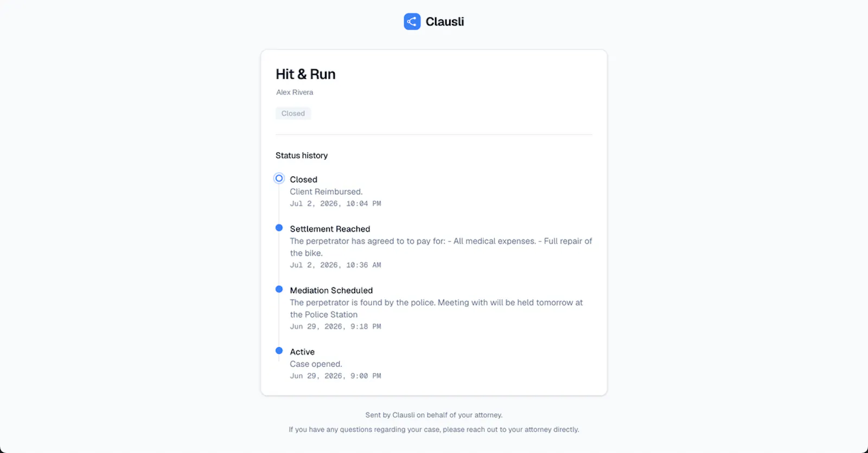
Task: Click the timestamp Jul 2, 2026, 10:04 PM
Action: coord(335,204)
